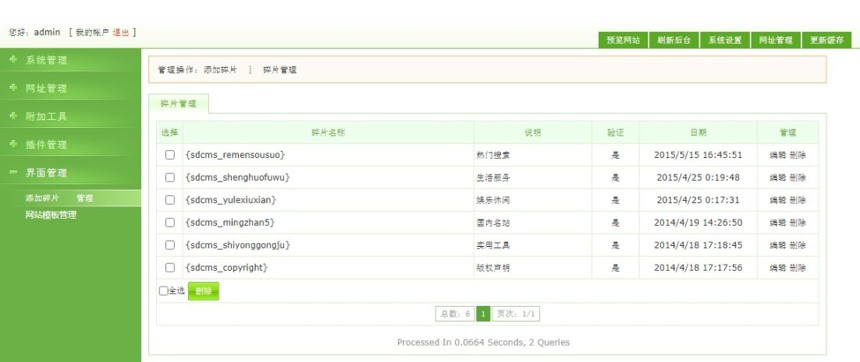This screenshot has height=362, width=860.
Task: Click 删除 for the 热门搜索 row
Action: click(797, 155)
